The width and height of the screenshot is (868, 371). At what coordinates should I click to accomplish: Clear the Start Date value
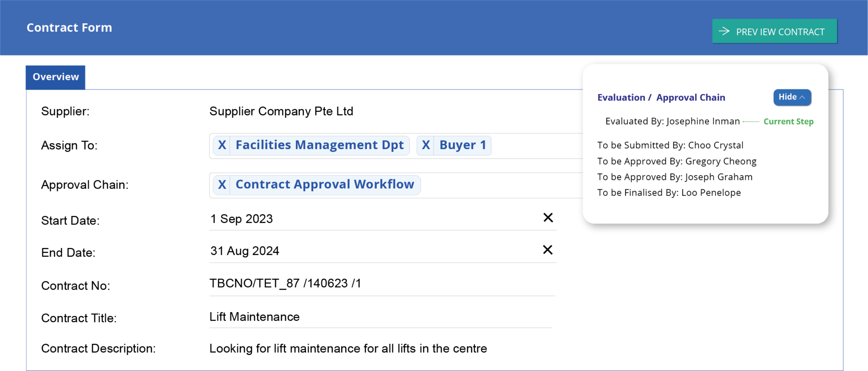[x=548, y=217]
